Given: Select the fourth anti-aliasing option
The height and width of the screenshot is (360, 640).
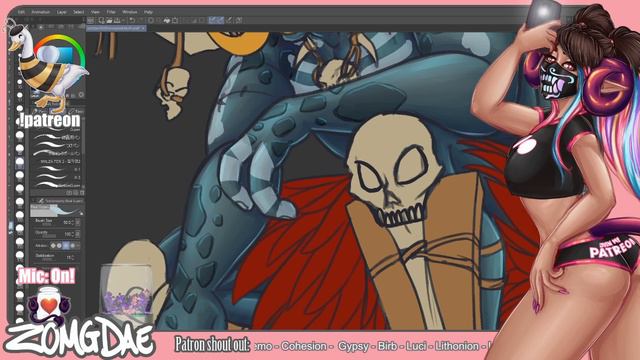Looking at the screenshot, I should [73, 246].
